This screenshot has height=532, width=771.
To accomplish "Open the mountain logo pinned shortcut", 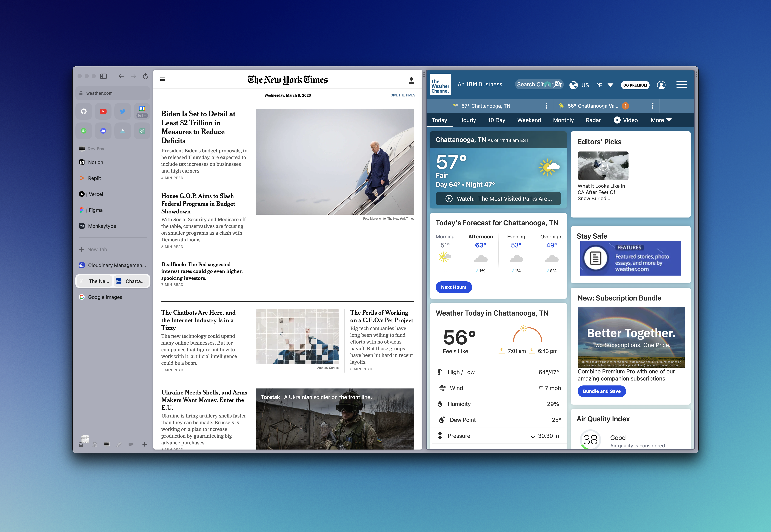I will [123, 131].
